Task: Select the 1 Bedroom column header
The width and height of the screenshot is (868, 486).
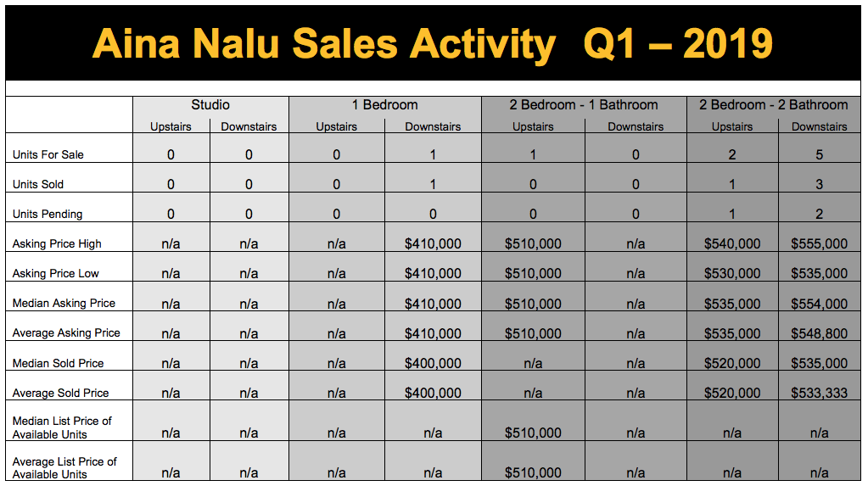Action: pyautogui.click(x=384, y=105)
